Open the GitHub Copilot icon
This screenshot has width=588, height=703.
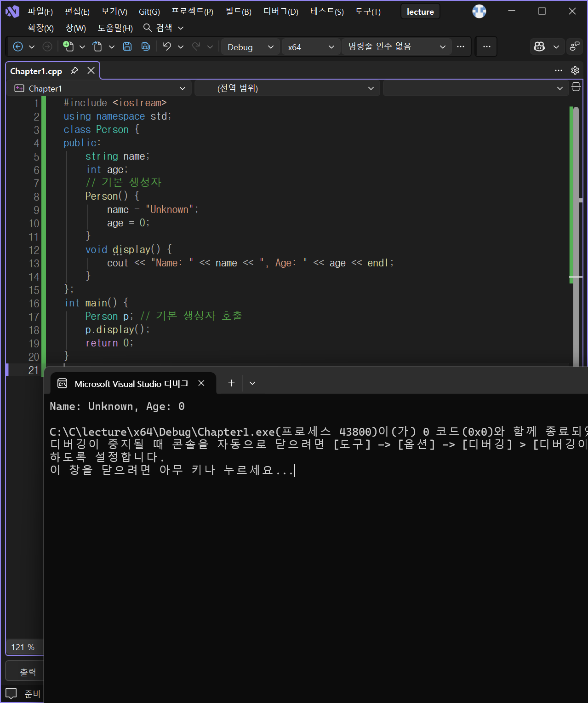point(539,46)
